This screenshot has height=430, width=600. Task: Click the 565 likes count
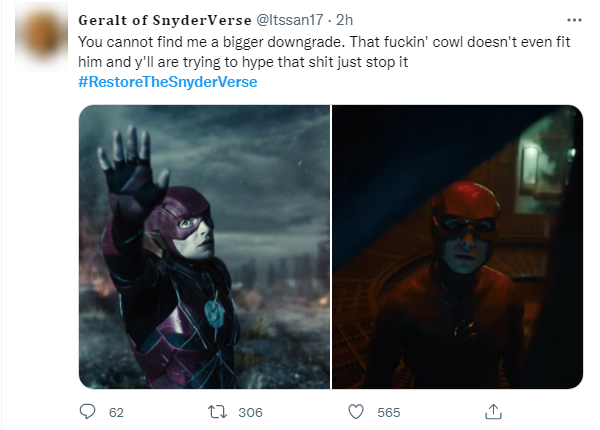tap(388, 412)
